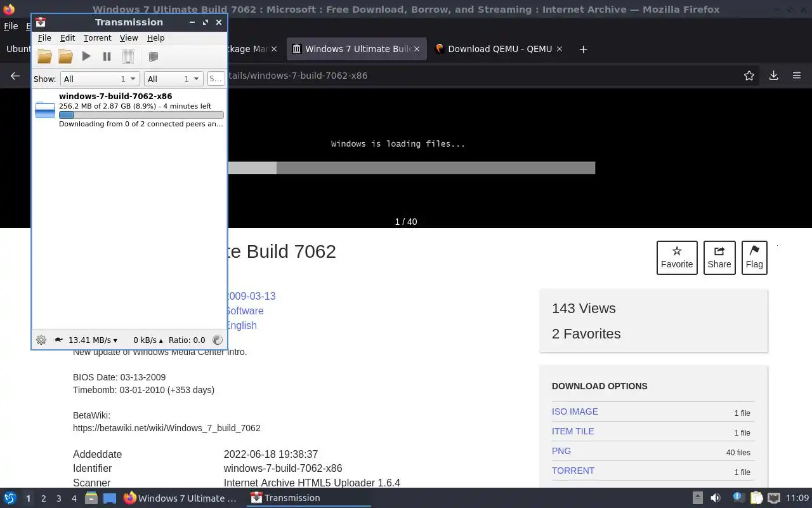812x508 pixels.
Task: Open Transmission Help menu
Action: click(x=155, y=38)
